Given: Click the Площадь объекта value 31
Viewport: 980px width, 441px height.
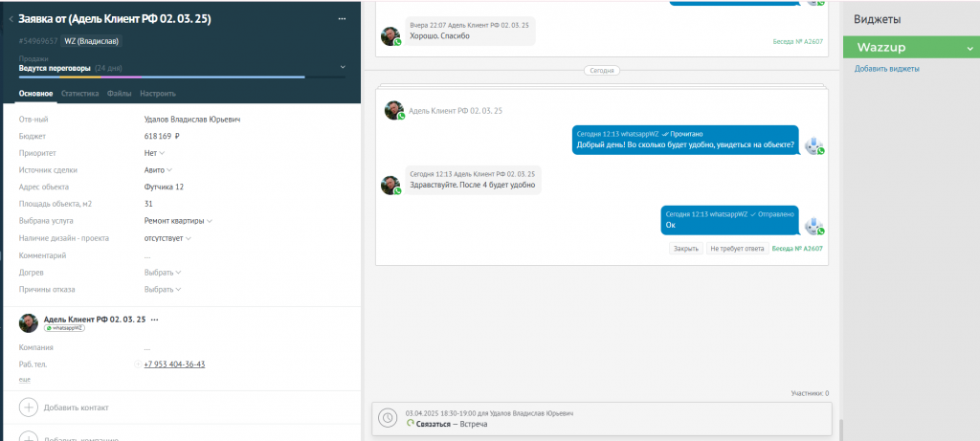Looking at the screenshot, I should pyautogui.click(x=148, y=204).
